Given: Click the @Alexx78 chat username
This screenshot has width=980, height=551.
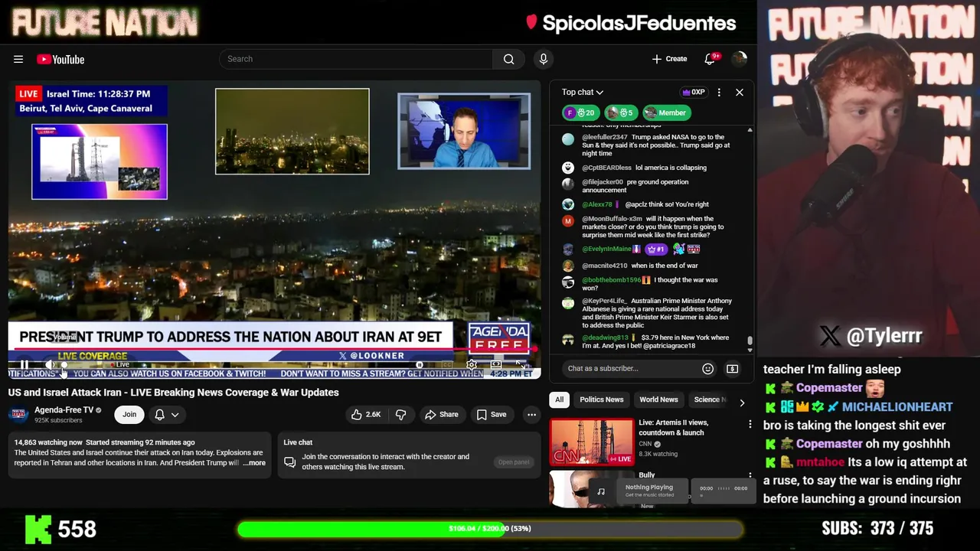Looking at the screenshot, I should (x=597, y=204).
